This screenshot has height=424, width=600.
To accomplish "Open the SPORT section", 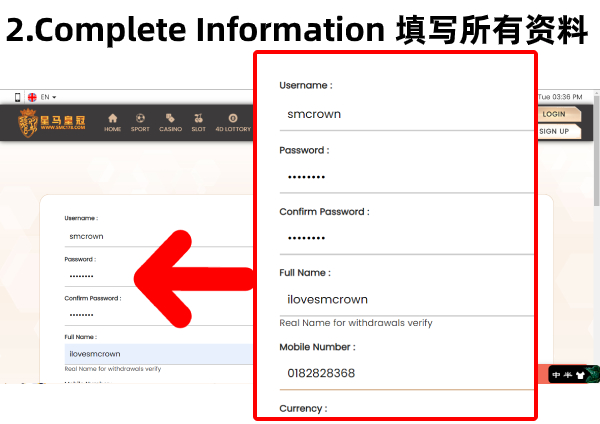I will (140, 122).
